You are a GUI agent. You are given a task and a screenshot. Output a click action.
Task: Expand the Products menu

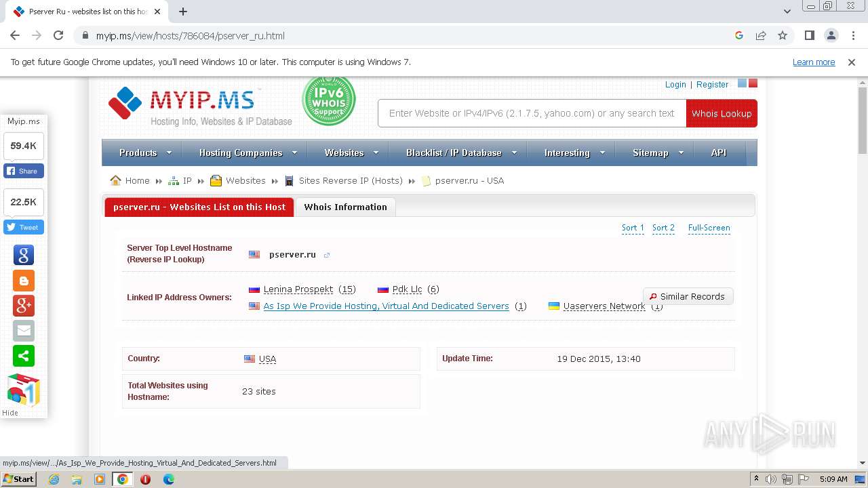point(145,152)
